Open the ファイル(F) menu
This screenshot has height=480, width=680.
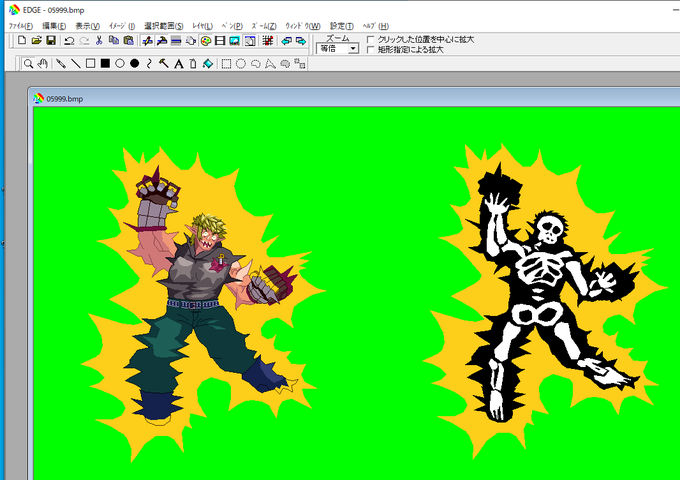point(21,26)
